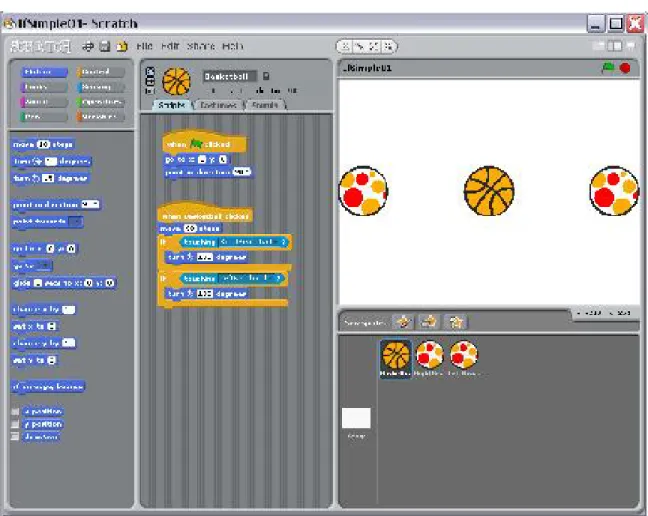
Task: Click steps value in palette move block
Action: click(x=43, y=145)
